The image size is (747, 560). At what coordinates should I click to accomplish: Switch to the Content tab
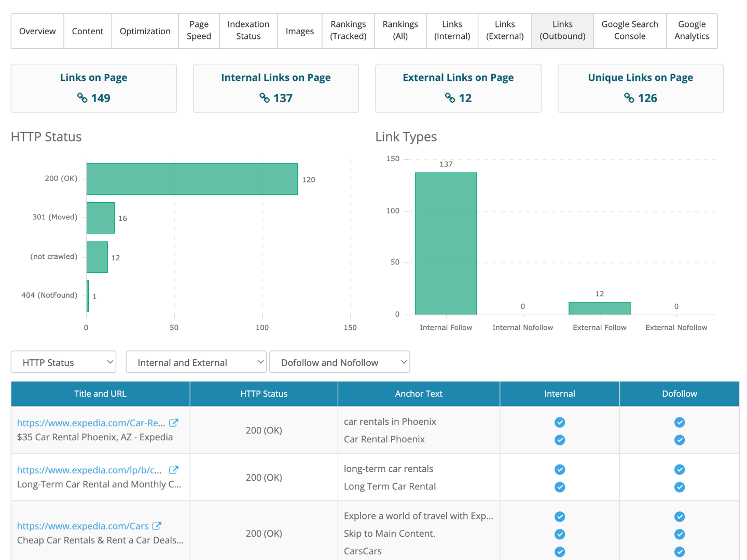point(88,31)
